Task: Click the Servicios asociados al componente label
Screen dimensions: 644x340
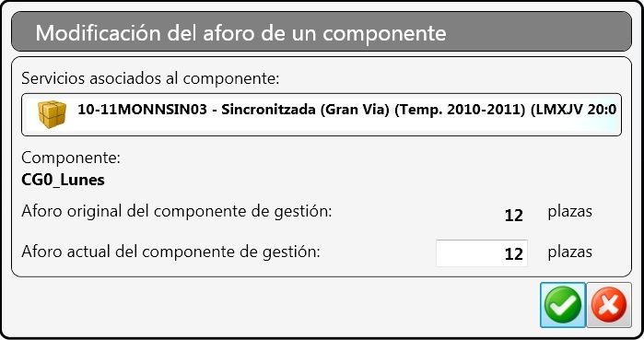Action: [x=150, y=78]
